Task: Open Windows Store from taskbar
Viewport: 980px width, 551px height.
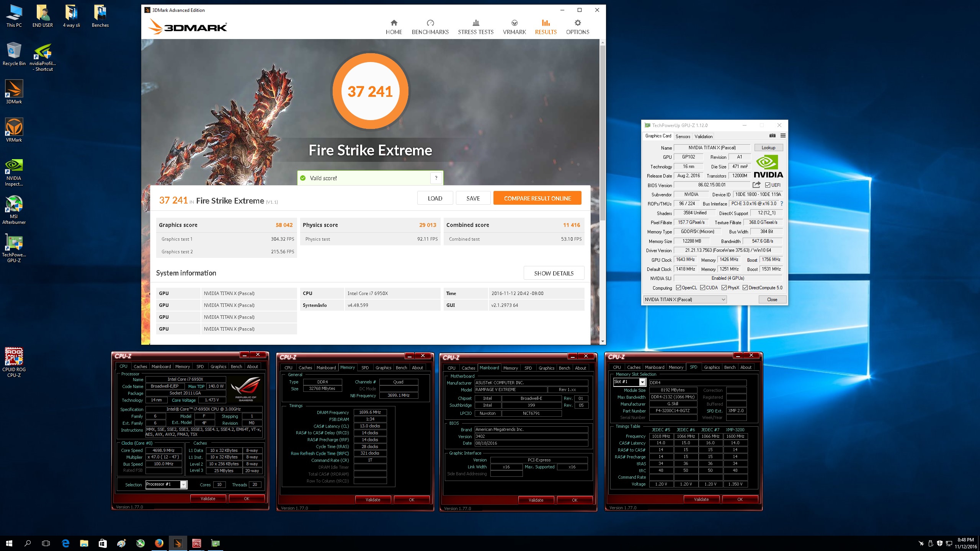Action: point(103,543)
